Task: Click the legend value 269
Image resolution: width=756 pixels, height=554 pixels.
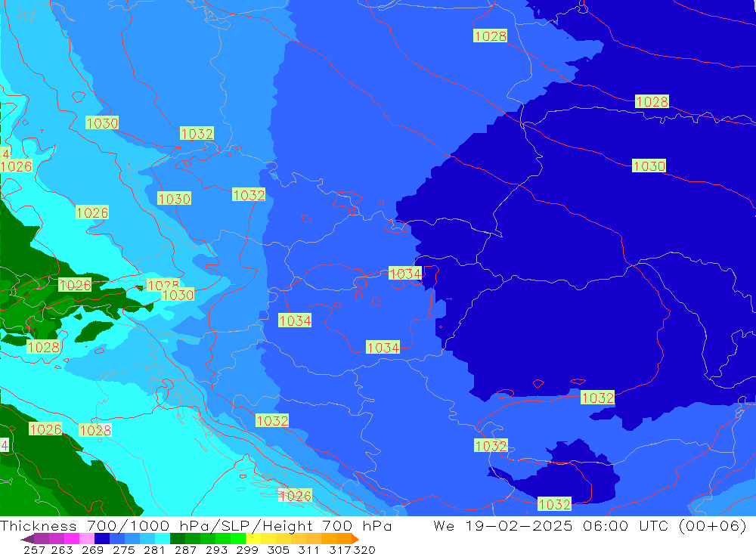Action: click(x=92, y=549)
